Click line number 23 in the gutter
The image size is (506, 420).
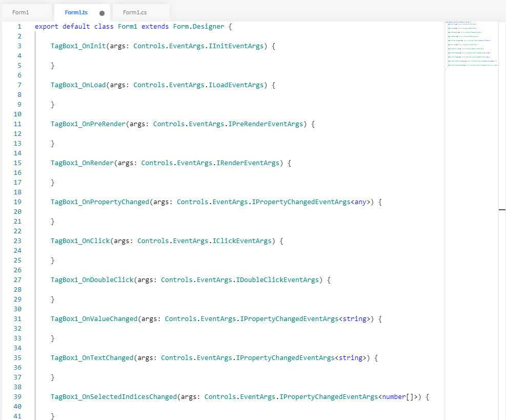17,241
